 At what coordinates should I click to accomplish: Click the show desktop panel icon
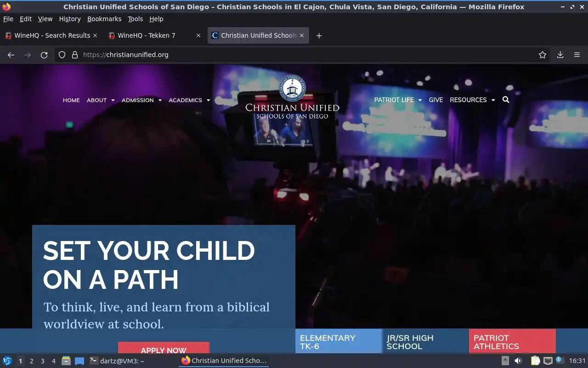[79, 361]
